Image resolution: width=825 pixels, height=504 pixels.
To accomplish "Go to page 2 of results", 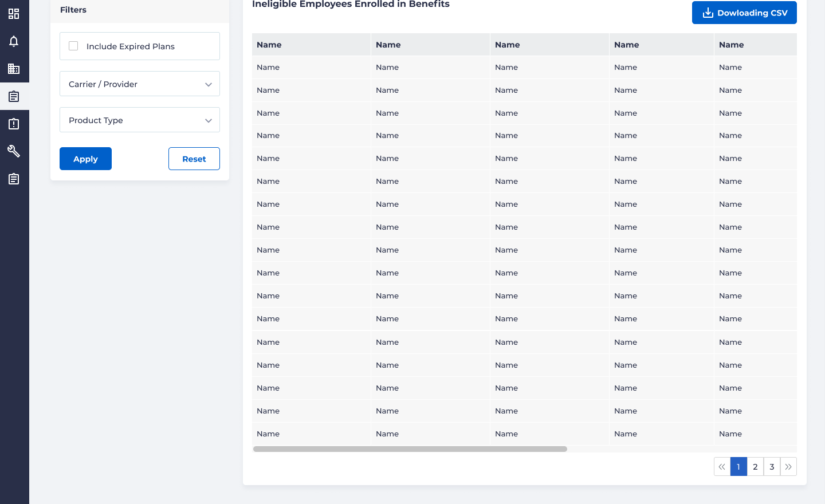I will [755, 467].
